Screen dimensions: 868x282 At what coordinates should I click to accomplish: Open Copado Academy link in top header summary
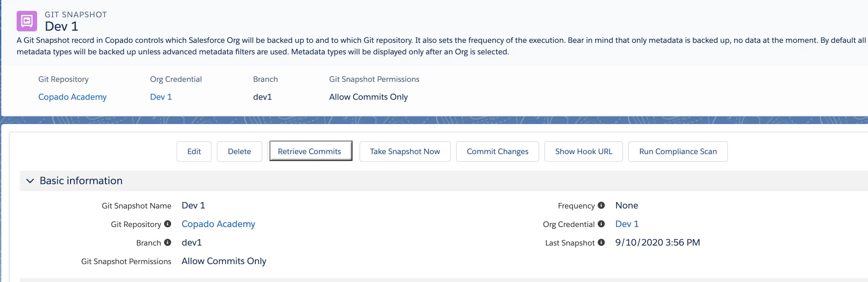pos(73,97)
